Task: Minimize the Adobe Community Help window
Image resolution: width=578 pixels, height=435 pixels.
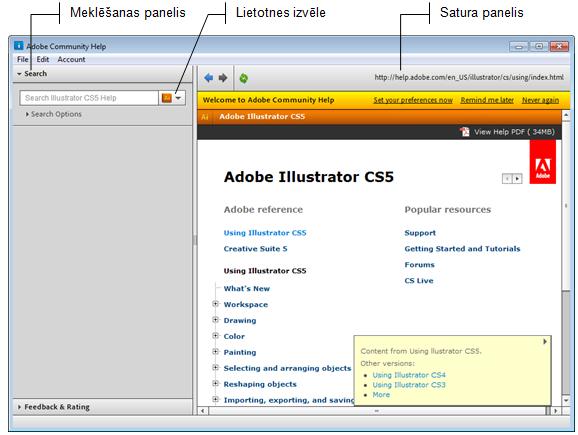Action: [519, 46]
